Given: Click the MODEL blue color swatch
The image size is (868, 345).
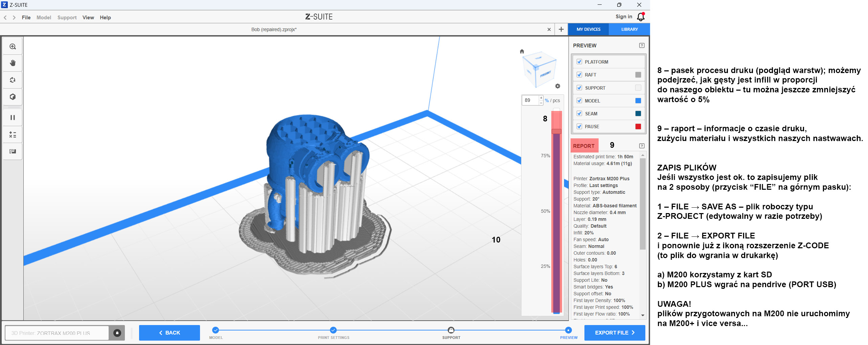Looking at the screenshot, I should pyautogui.click(x=638, y=100).
